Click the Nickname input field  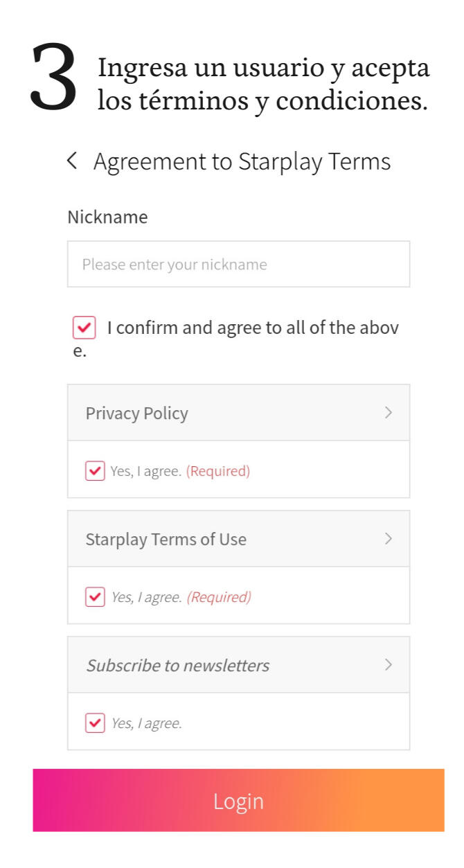coord(238,264)
